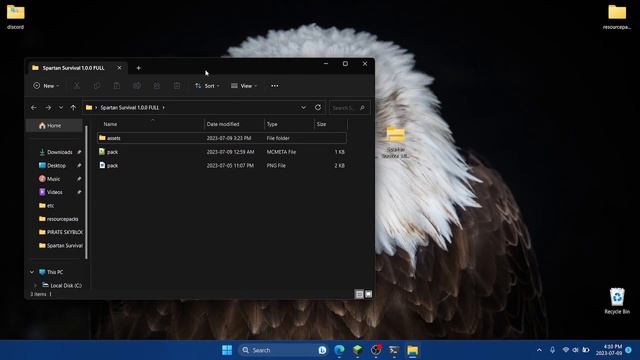Open the View layout dropdown
640x360 pixels.
click(244, 86)
